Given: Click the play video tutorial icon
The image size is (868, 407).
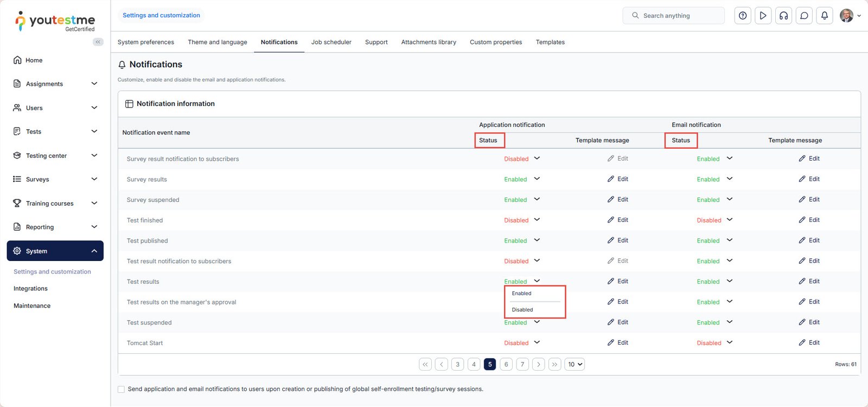Looking at the screenshot, I should tap(763, 16).
